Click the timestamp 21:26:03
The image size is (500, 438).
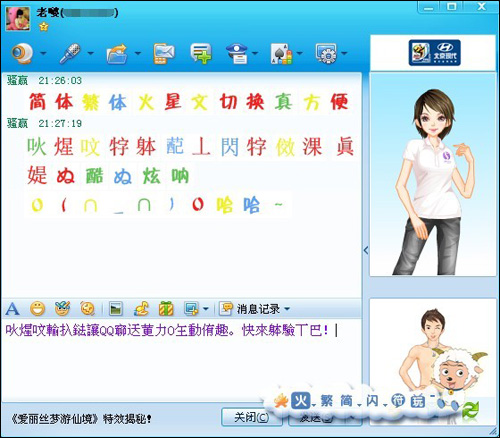click(x=60, y=80)
